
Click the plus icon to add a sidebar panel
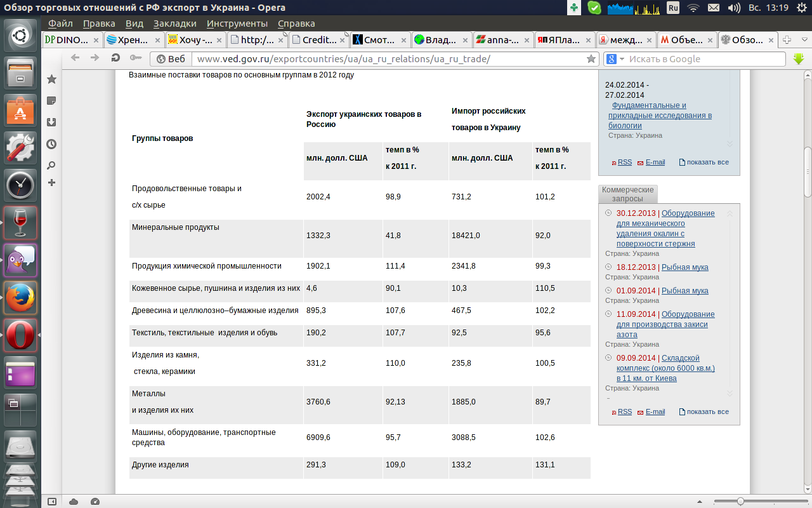(x=51, y=183)
